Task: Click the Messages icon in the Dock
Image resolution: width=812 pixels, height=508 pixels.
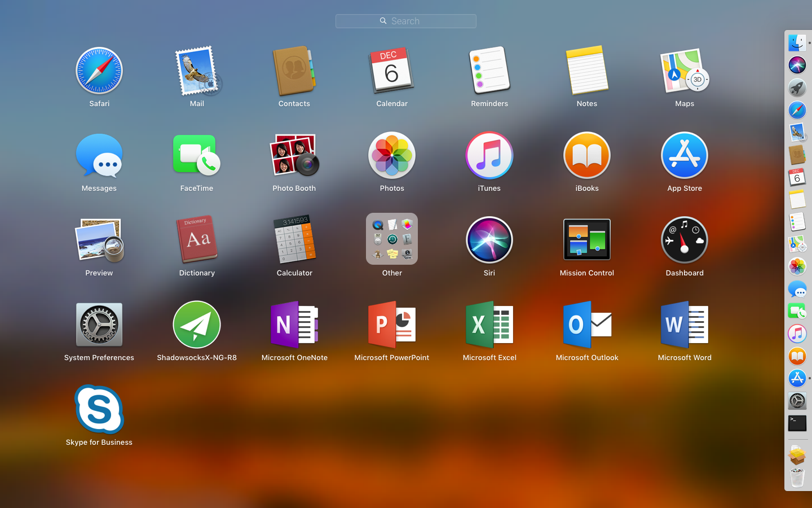Action: [797, 289]
